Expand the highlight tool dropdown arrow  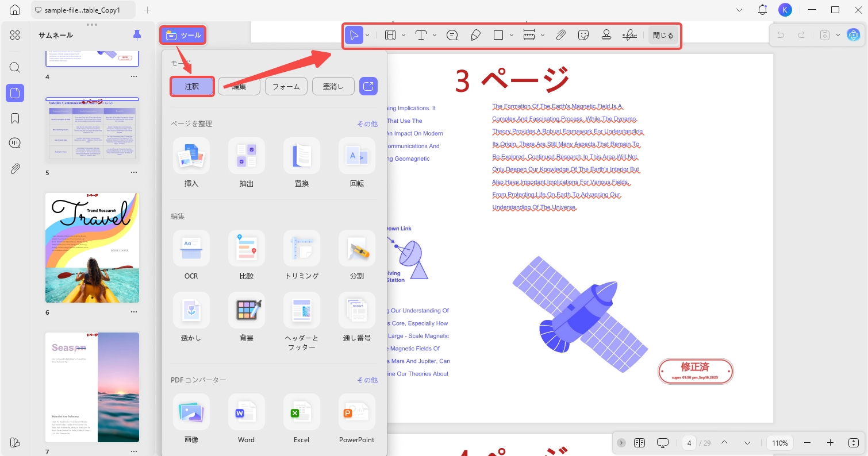click(x=404, y=35)
